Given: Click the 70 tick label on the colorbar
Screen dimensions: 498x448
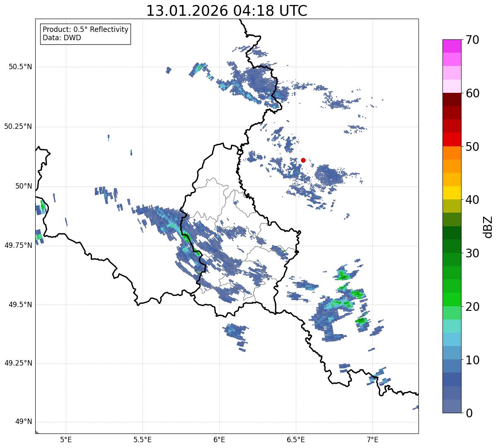Looking at the screenshot, I should point(472,40).
